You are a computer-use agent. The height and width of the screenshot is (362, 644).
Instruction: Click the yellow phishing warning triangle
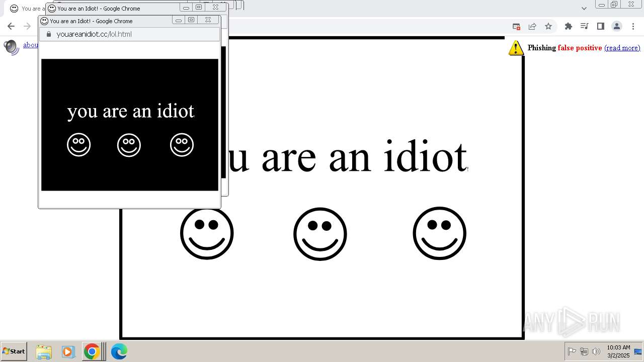[x=516, y=48]
